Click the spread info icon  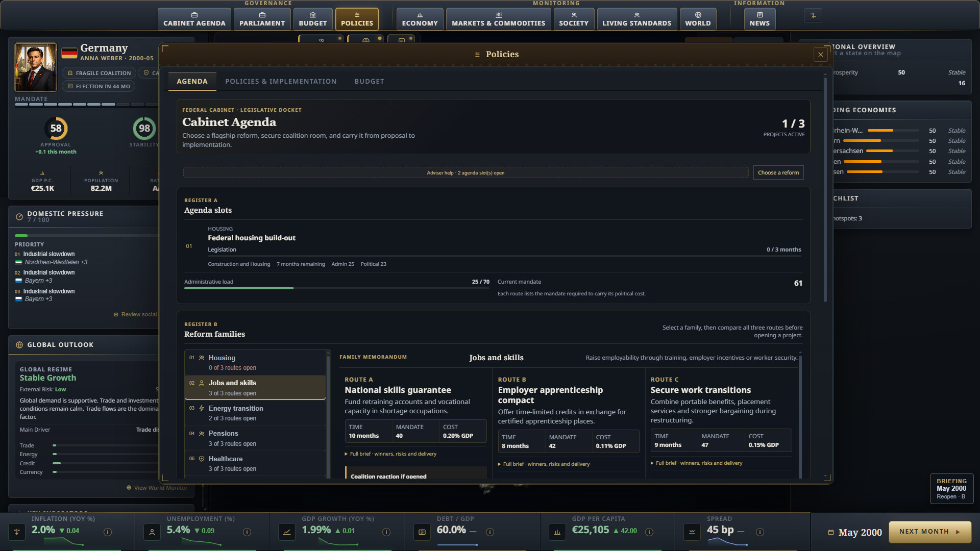[x=760, y=532]
